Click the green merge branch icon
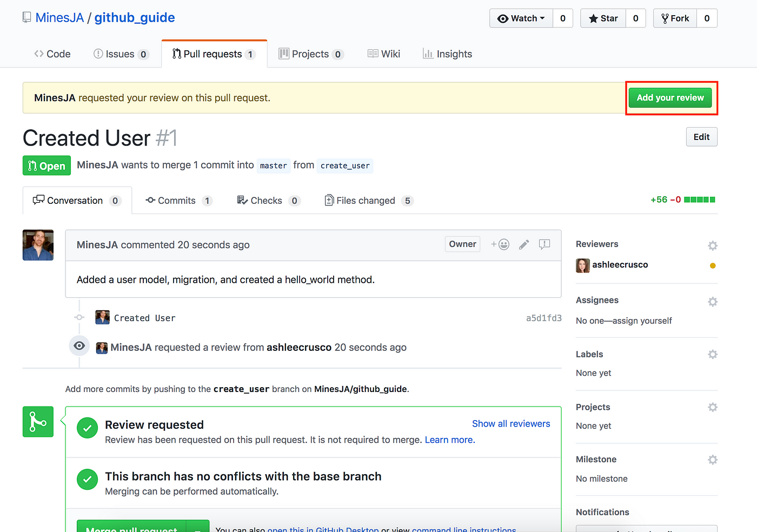 pyautogui.click(x=38, y=422)
